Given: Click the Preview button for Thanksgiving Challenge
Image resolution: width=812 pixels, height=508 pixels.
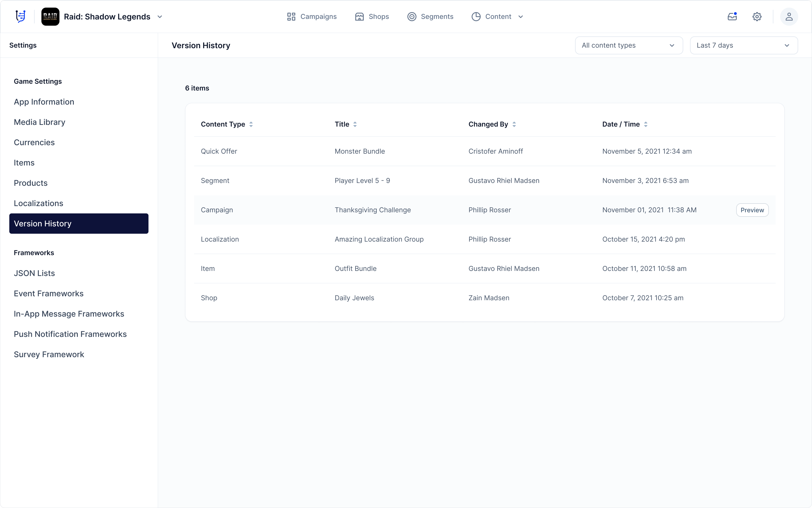Looking at the screenshot, I should [x=752, y=210].
